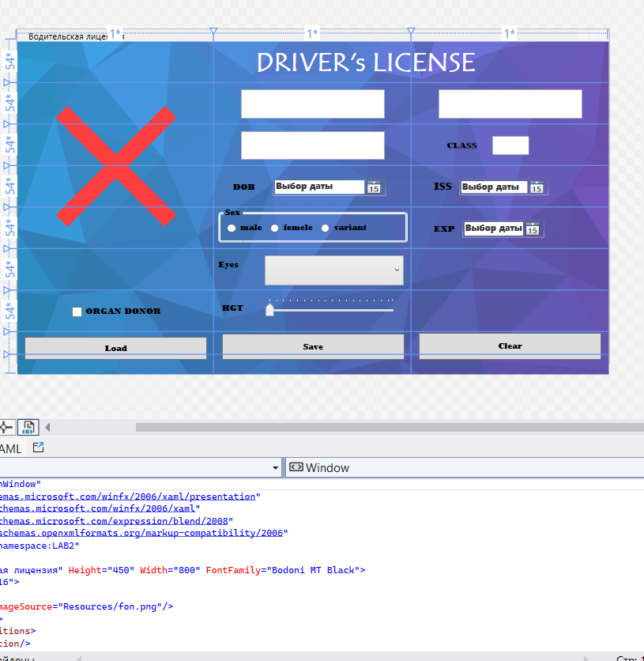Click the column divider triangle above DRIVER's title
Viewport: 644px width, 661px height.
[x=213, y=32]
